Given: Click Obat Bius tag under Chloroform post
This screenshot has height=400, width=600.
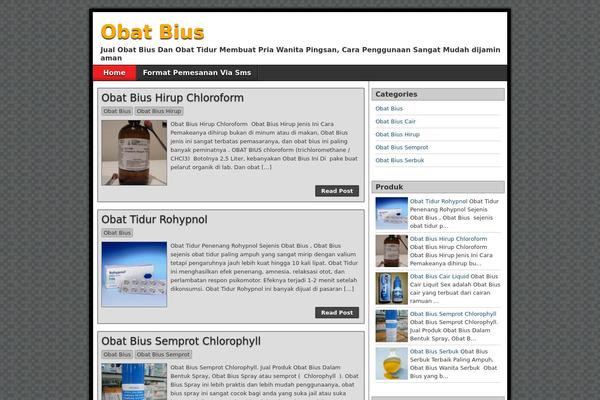Looking at the screenshot, I should tap(117, 111).
